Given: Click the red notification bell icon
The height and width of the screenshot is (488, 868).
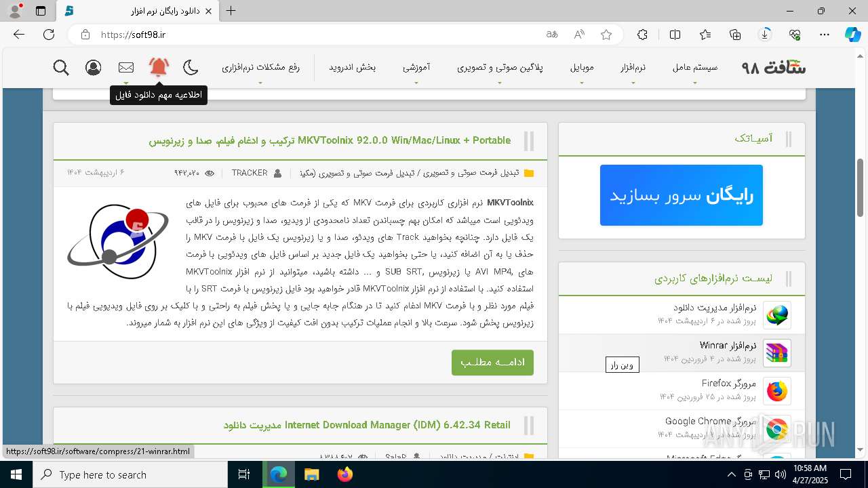Looking at the screenshot, I should coord(159,66).
